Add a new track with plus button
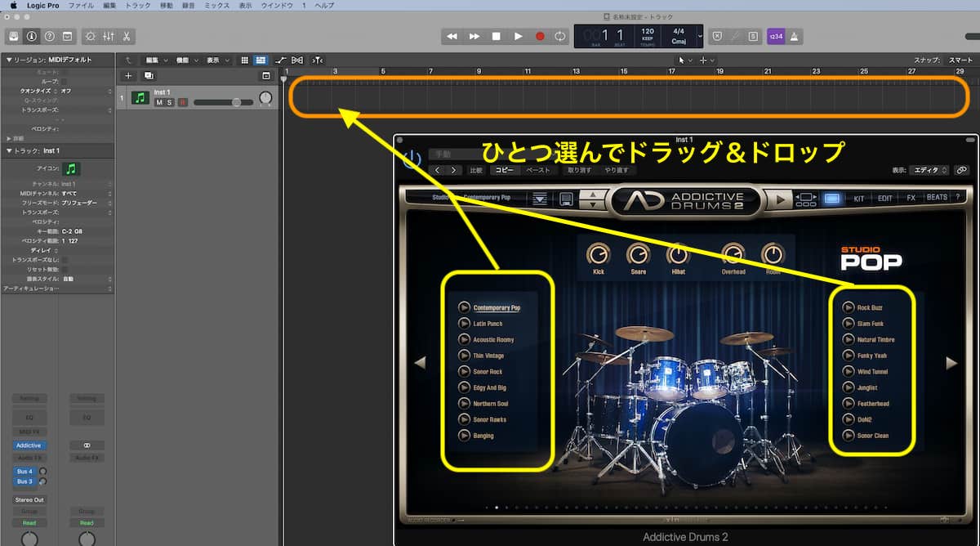The height and width of the screenshot is (546, 980). [128, 76]
